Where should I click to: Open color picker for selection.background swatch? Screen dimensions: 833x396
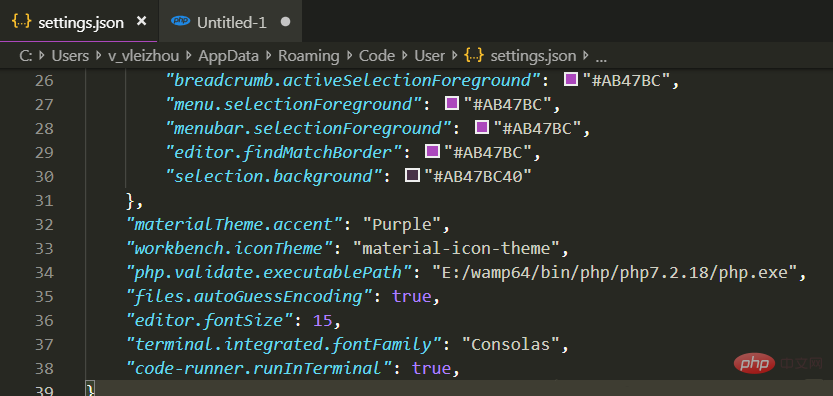point(412,175)
